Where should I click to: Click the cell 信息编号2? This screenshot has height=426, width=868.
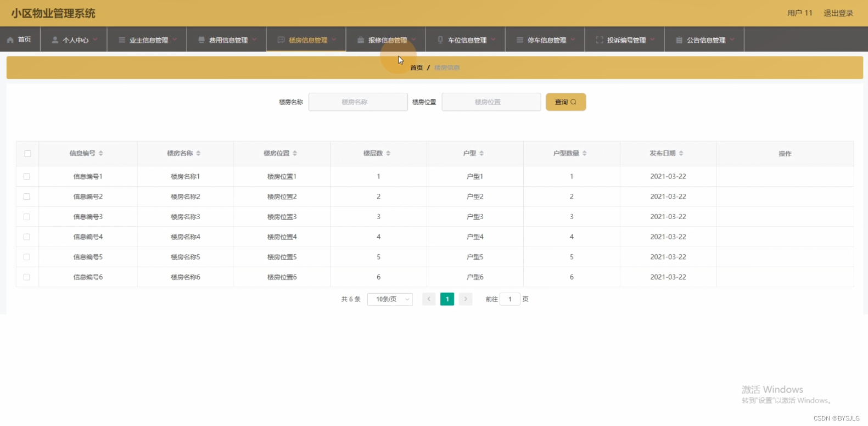pyautogui.click(x=88, y=197)
